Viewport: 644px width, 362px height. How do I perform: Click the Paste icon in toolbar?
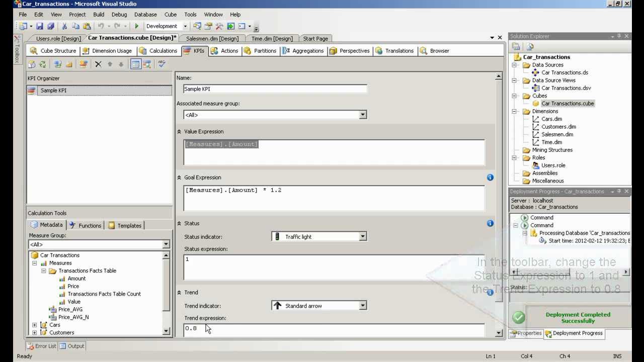click(87, 26)
